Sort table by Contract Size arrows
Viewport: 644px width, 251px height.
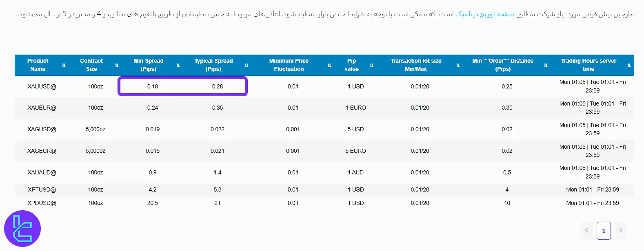(117, 65)
